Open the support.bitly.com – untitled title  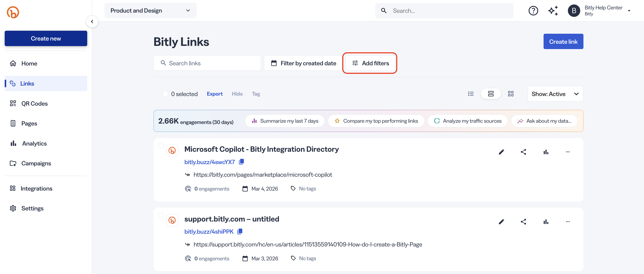tap(232, 219)
